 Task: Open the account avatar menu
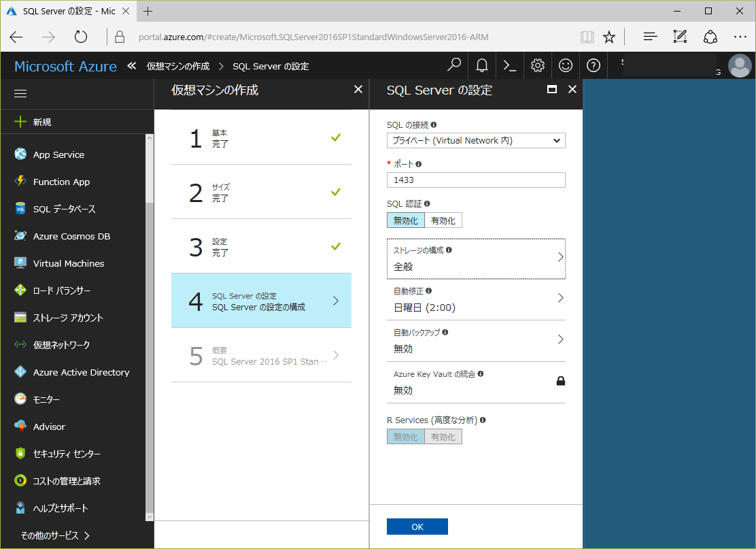740,65
